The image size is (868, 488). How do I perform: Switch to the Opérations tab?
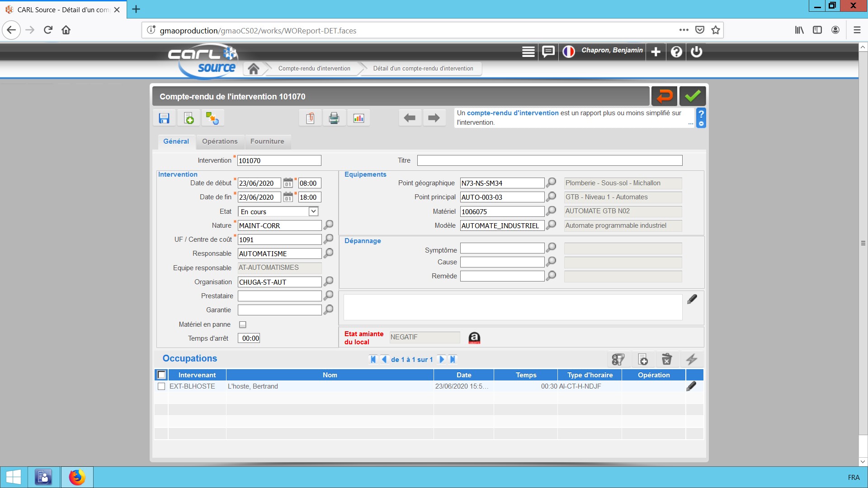click(x=220, y=141)
